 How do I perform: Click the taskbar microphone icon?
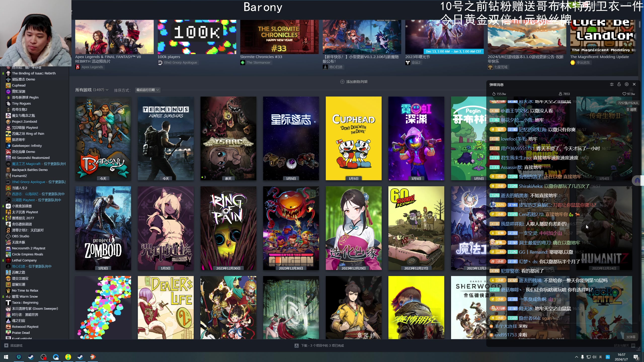582,357
